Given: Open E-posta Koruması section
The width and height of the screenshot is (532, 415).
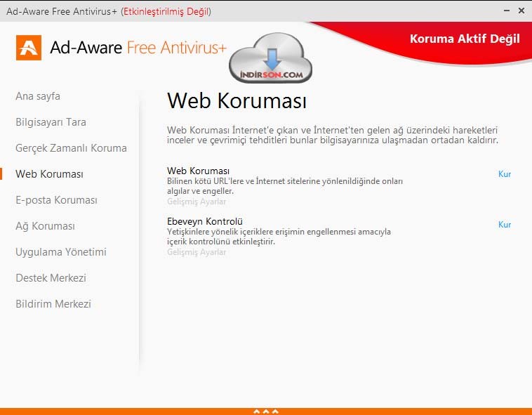Looking at the screenshot, I should (56, 200).
